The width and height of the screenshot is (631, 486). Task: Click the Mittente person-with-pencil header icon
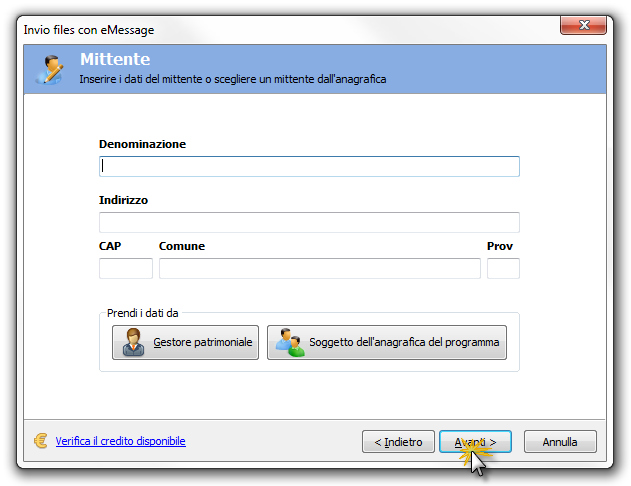[50, 70]
